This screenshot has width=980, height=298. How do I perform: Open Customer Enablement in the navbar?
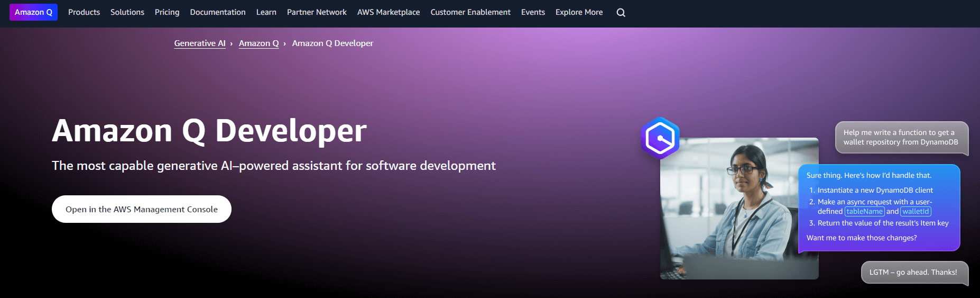[470, 12]
